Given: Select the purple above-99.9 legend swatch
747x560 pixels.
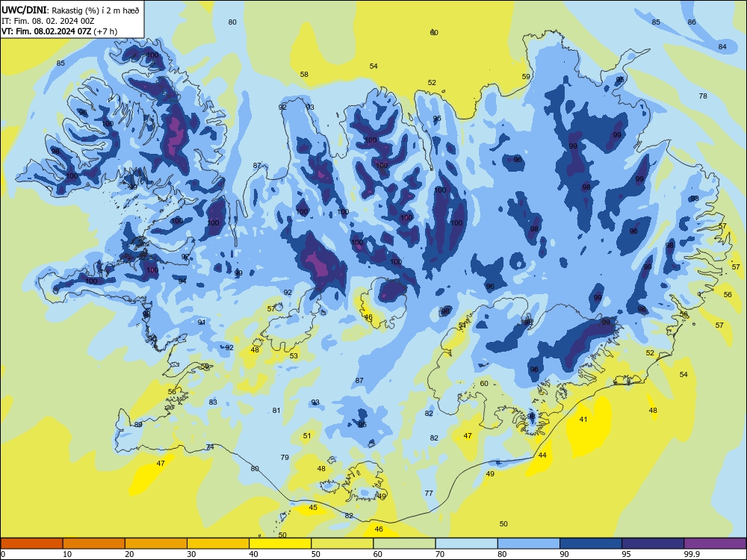Looking at the screenshot, I should pos(715,544).
